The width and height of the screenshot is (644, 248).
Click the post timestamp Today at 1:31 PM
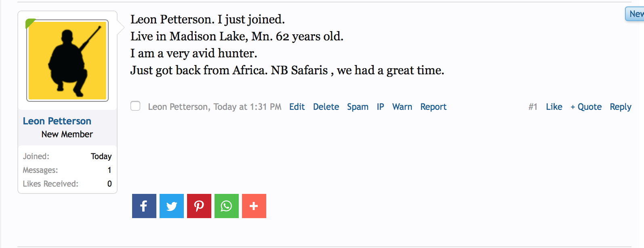[247, 107]
